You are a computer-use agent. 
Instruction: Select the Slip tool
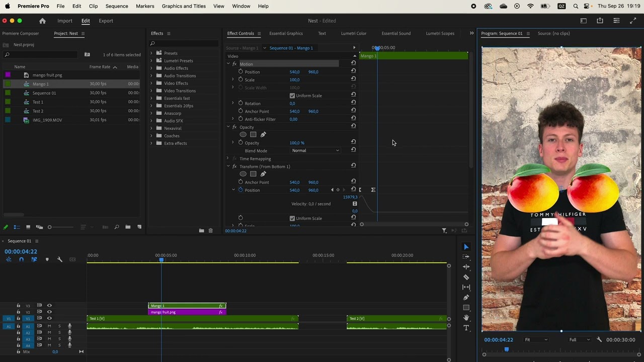[466, 287]
